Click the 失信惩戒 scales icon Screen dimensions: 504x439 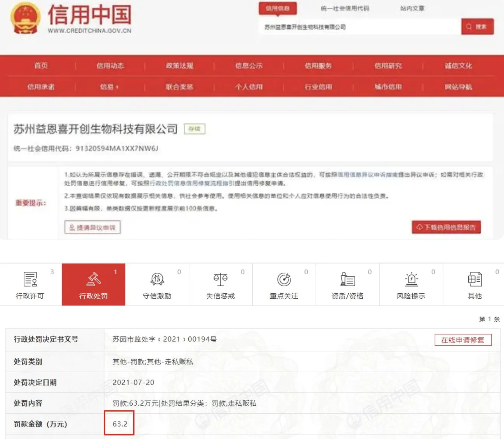click(221, 279)
